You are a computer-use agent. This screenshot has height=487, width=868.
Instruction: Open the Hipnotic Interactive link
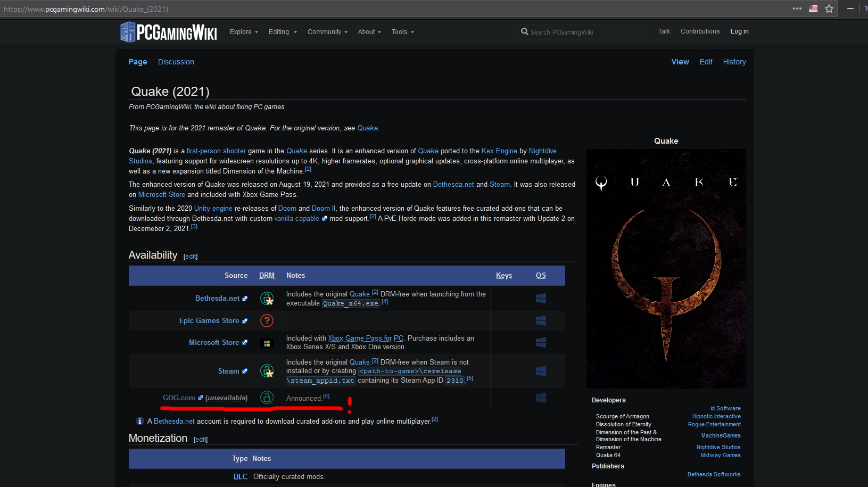click(716, 416)
